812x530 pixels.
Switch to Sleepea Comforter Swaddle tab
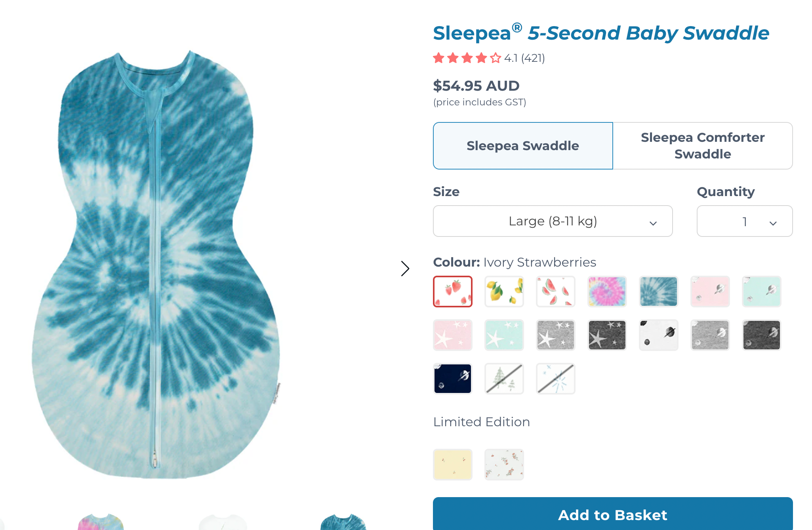coord(702,146)
